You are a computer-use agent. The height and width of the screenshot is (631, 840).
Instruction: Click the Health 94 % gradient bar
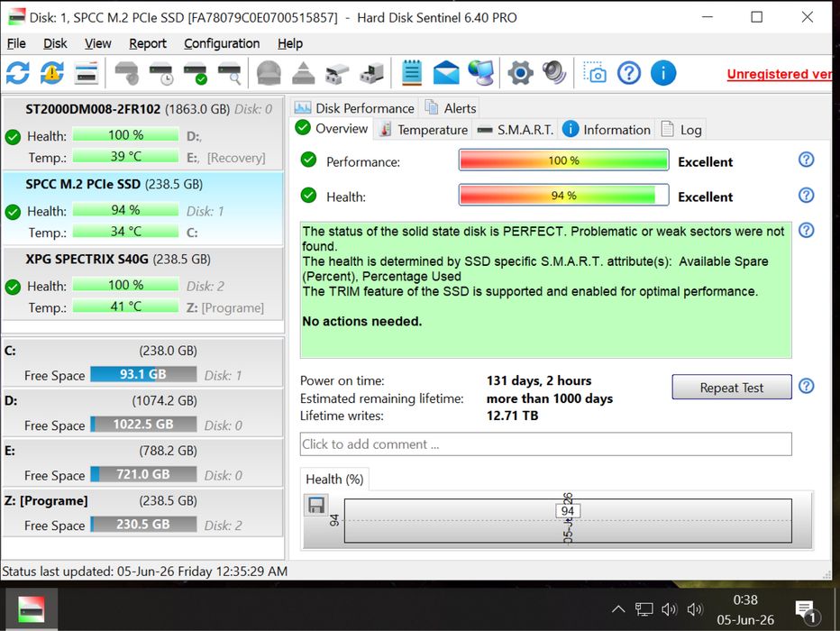tap(563, 195)
